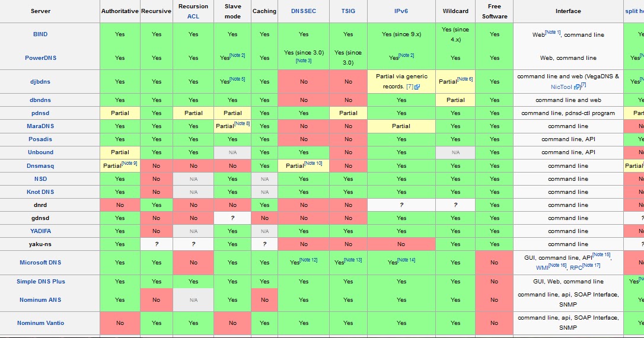Open the dbndns server link

[x=40, y=100]
